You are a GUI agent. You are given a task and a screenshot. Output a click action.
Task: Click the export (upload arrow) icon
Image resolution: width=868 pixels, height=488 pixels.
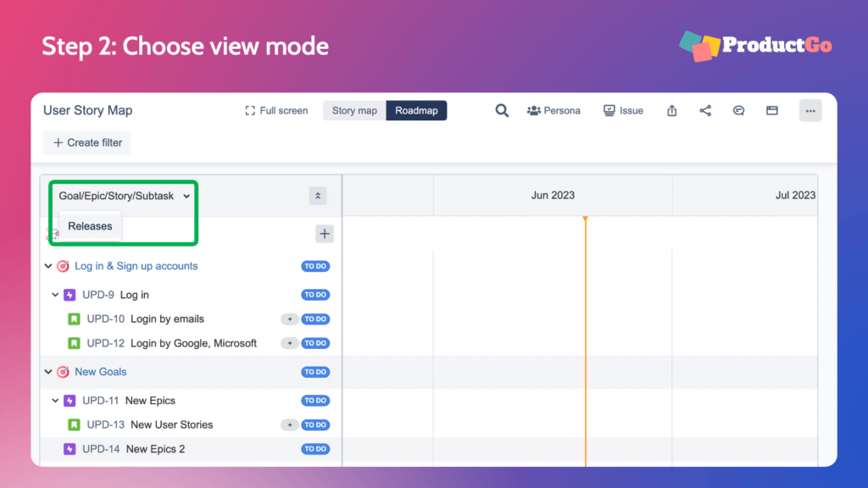[x=670, y=110]
